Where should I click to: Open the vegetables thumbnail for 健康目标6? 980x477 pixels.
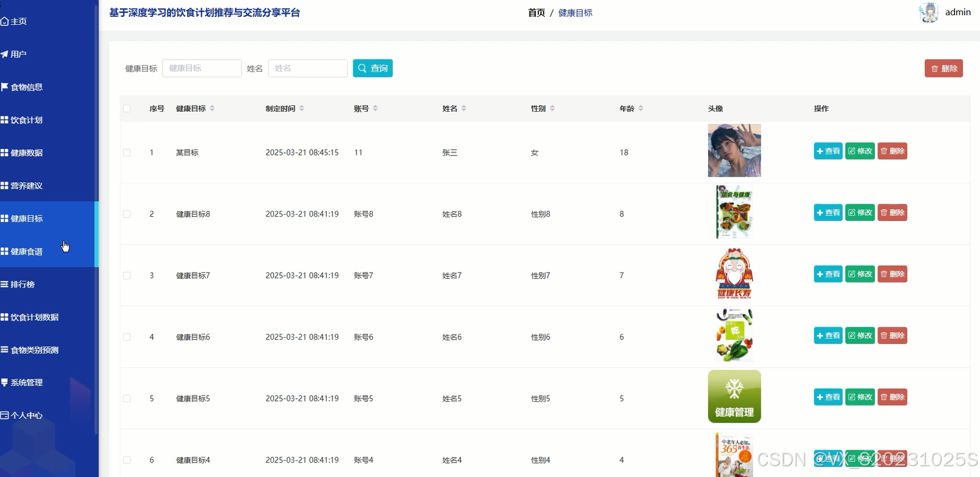735,335
